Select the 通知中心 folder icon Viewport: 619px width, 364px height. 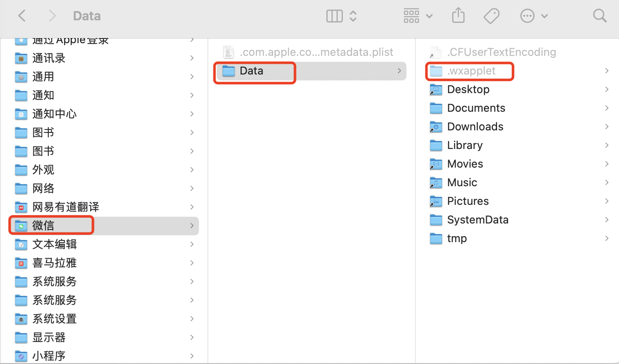pyautogui.click(x=21, y=114)
